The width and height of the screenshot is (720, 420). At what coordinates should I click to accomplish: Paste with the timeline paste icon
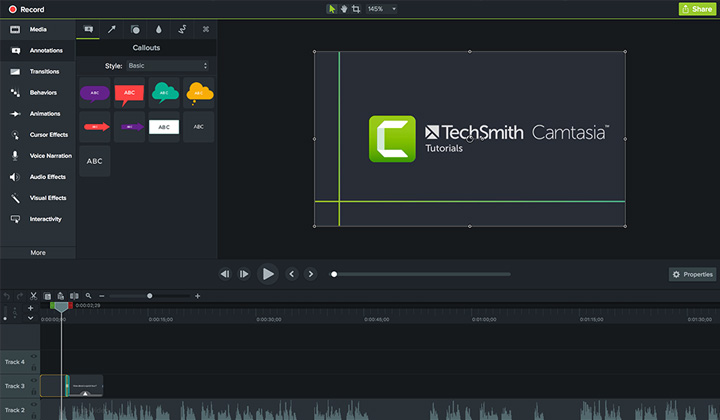point(60,296)
